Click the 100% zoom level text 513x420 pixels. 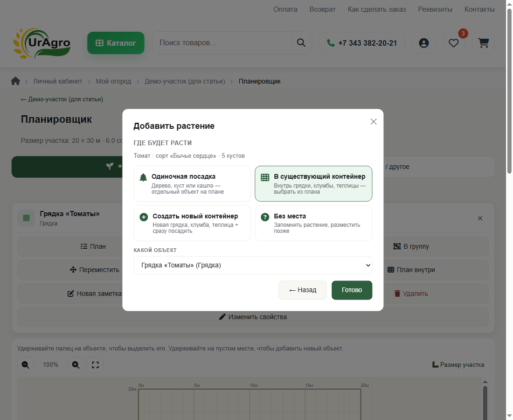point(51,364)
